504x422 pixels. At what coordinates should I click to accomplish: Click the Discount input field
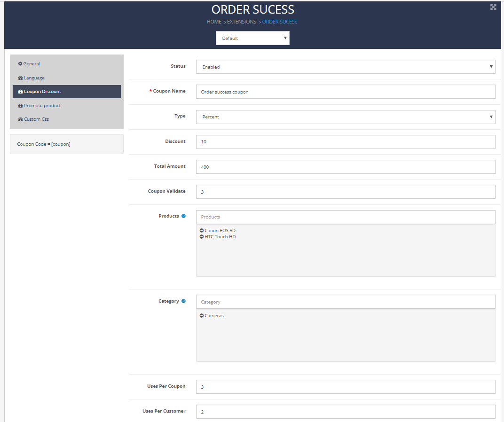346,142
